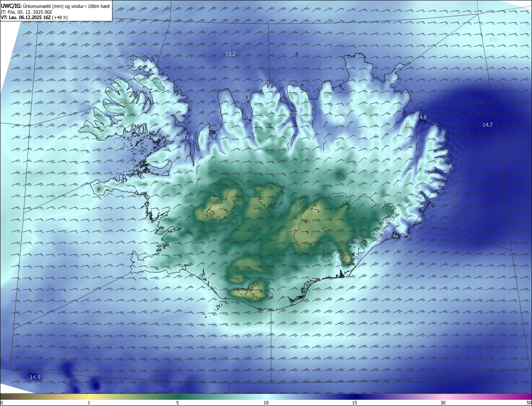Screen dimensions: 532x406
Task: Click the 50 tick label on the color scale
Action: click(529, 403)
